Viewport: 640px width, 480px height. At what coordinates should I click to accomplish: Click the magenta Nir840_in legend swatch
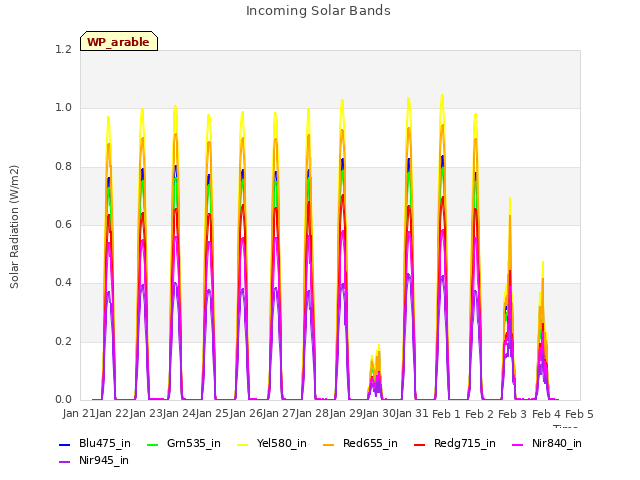pos(518,444)
